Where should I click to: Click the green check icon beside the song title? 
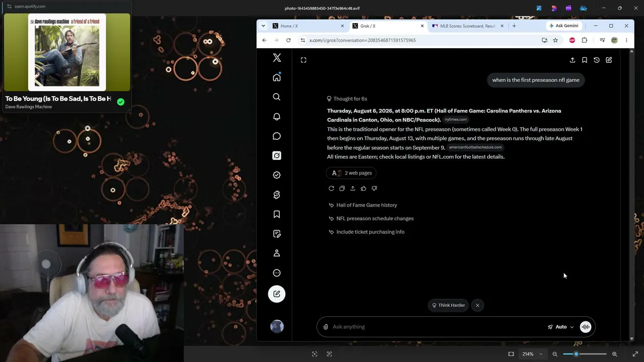121,102
